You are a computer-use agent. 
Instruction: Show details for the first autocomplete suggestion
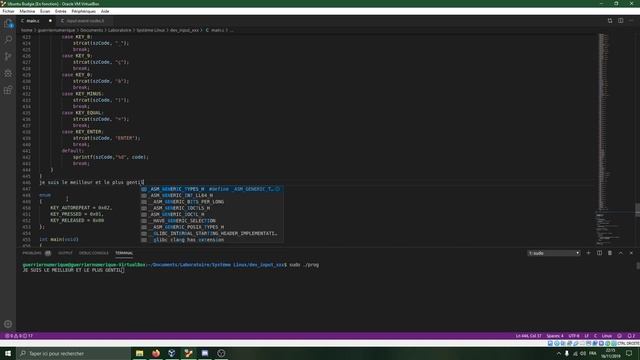[278, 189]
